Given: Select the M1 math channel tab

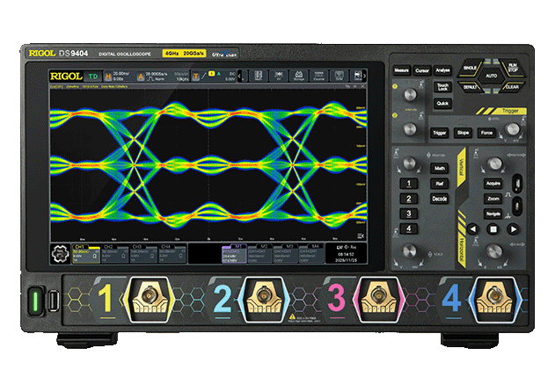Looking at the screenshot, I should (237, 246).
